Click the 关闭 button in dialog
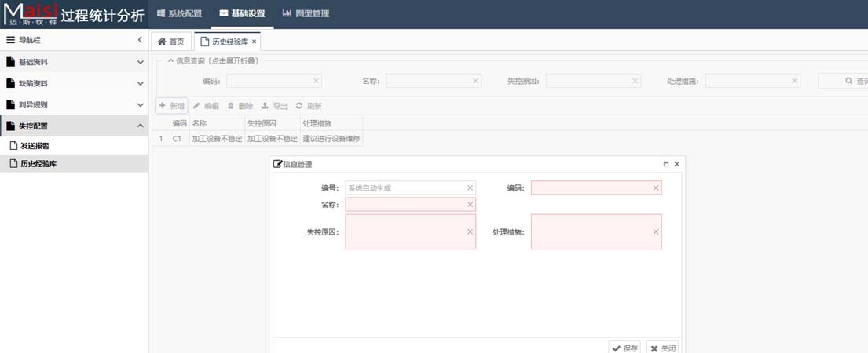Image resolution: width=868 pixels, height=353 pixels. pos(662,348)
